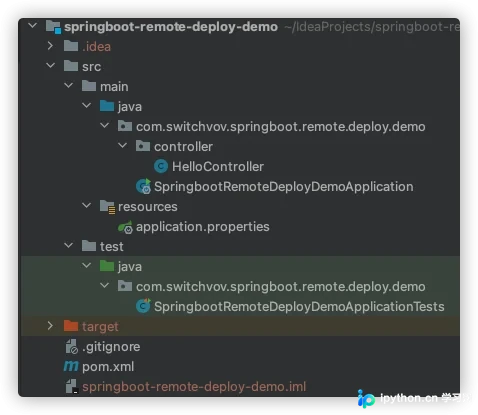Image resolution: width=478 pixels, height=415 pixels.
Task: Open the HelloController class
Action: (x=218, y=167)
